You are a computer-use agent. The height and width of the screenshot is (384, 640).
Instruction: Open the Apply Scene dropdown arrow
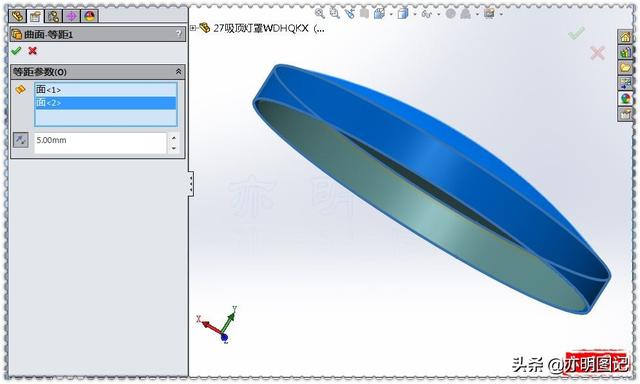[x=477, y=14]
